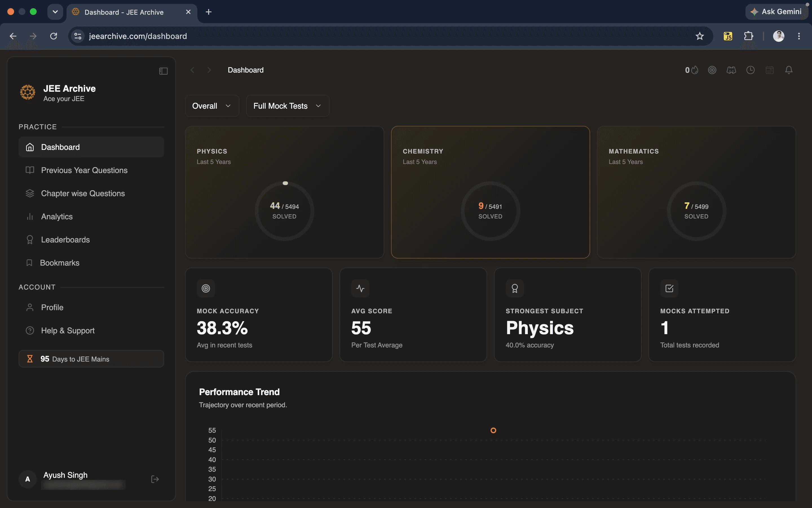The image size is (812, 508).
Task: Open Leaderboards page
Action: (x=91, y=240)
